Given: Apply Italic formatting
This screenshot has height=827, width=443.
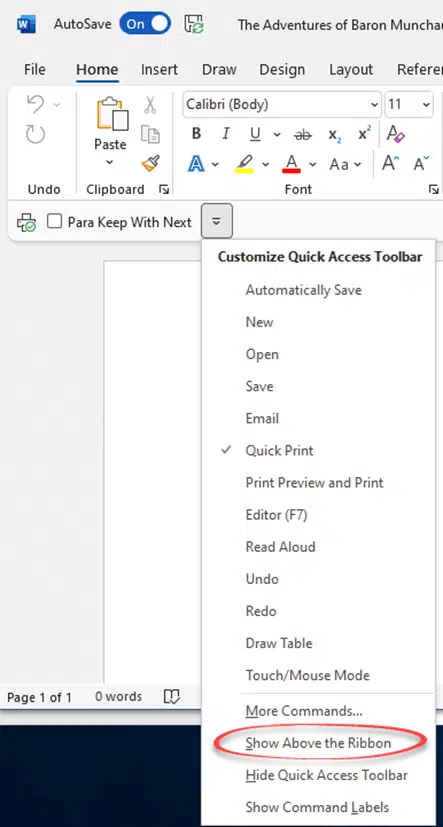Looking at the screenshot, I should [x=226, y=134].
